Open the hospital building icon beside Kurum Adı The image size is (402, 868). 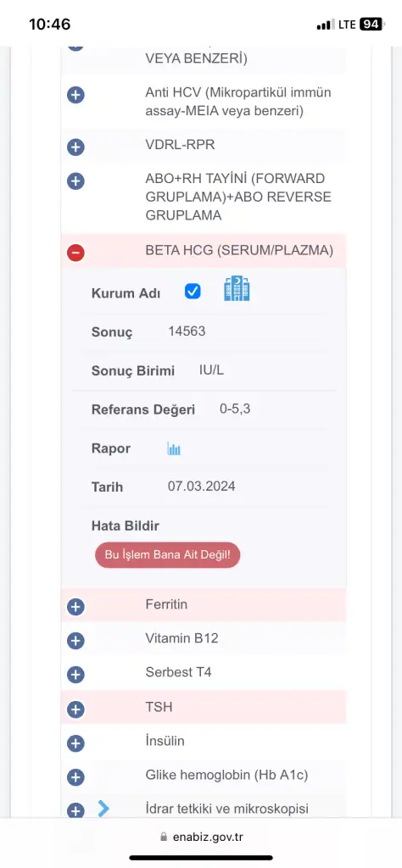pos(237,289)
